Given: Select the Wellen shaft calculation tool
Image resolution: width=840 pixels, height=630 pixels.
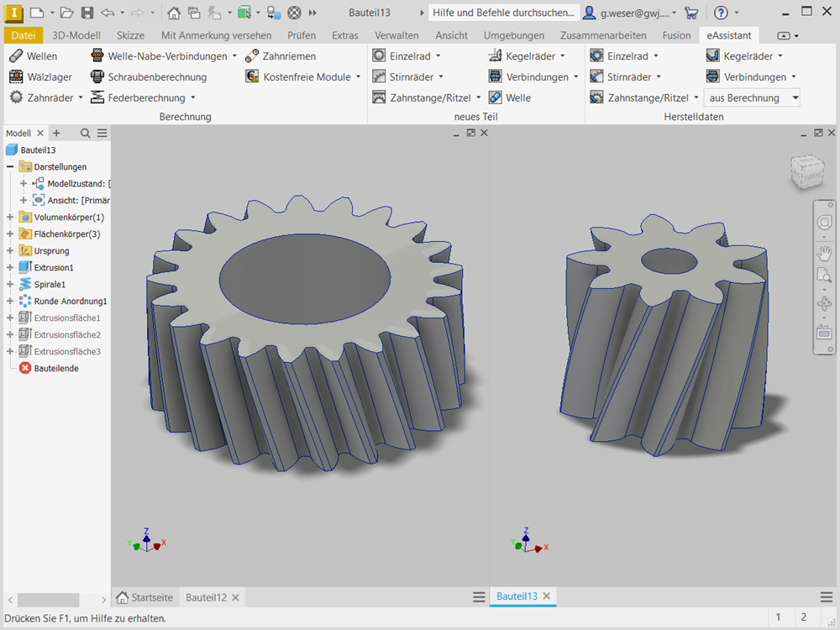Looking at the screenshot, I should 33,56.
